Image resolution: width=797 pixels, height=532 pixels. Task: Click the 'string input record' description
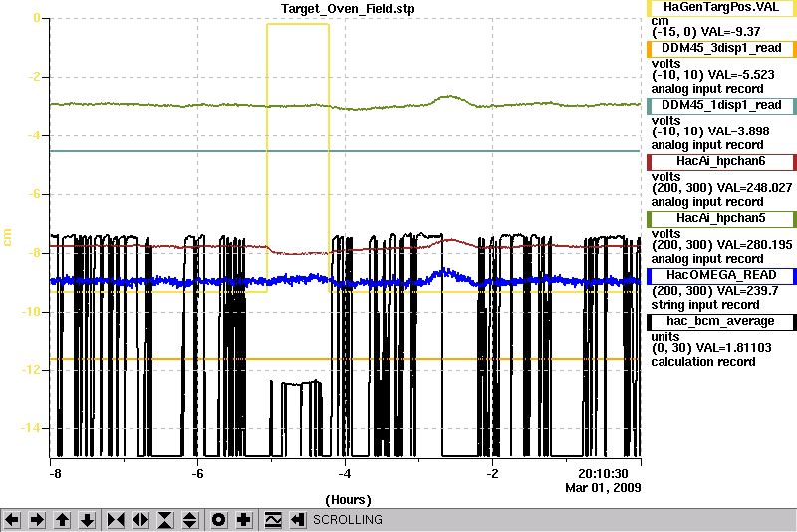coord(705,305)
